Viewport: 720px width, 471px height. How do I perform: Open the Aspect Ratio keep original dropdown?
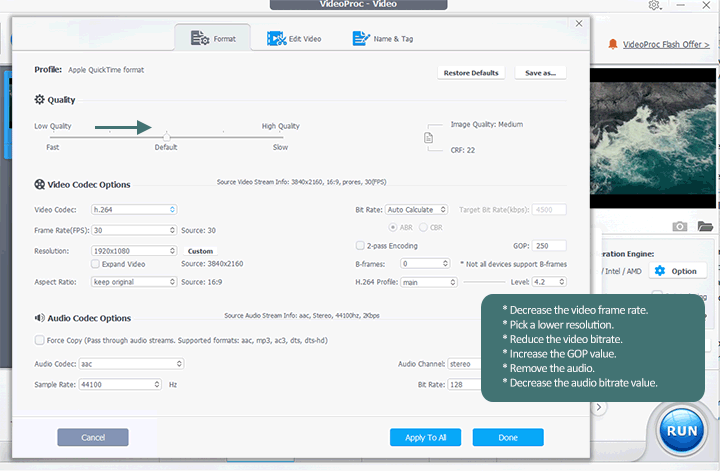click(134, 281)
